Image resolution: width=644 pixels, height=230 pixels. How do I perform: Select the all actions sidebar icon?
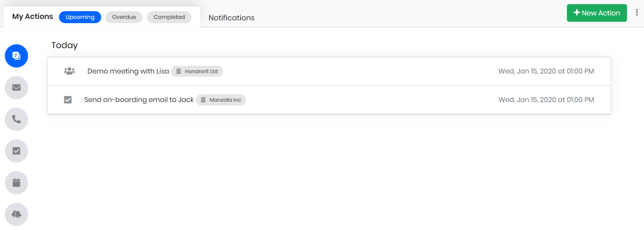point(17,56)
